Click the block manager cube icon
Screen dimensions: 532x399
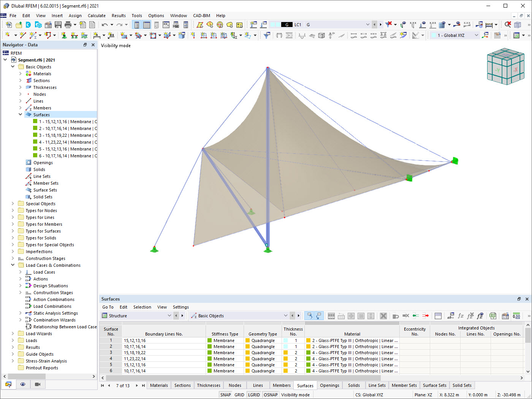(x=38, y=25)
